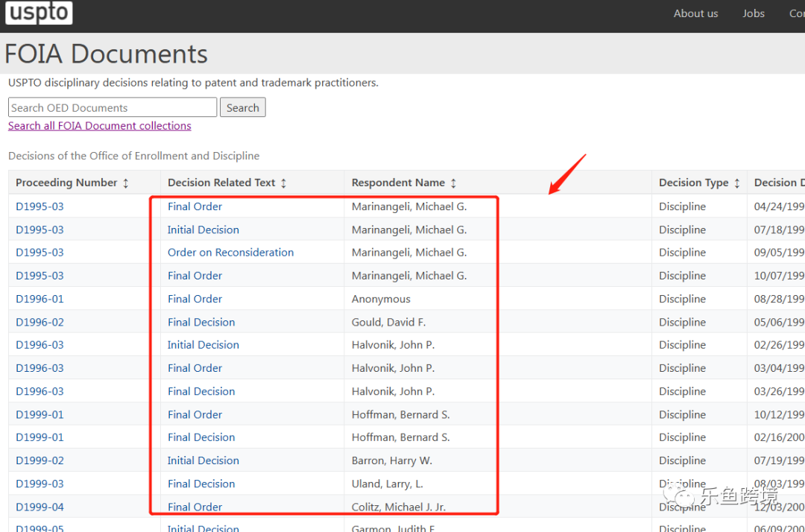Open Final Decision for Gould, David F.
This screenshot has width=805, height=532.
[x=201, y=322]
